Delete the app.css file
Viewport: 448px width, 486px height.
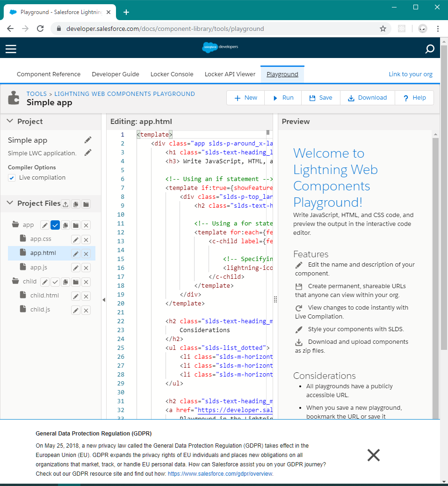point(86,239)
